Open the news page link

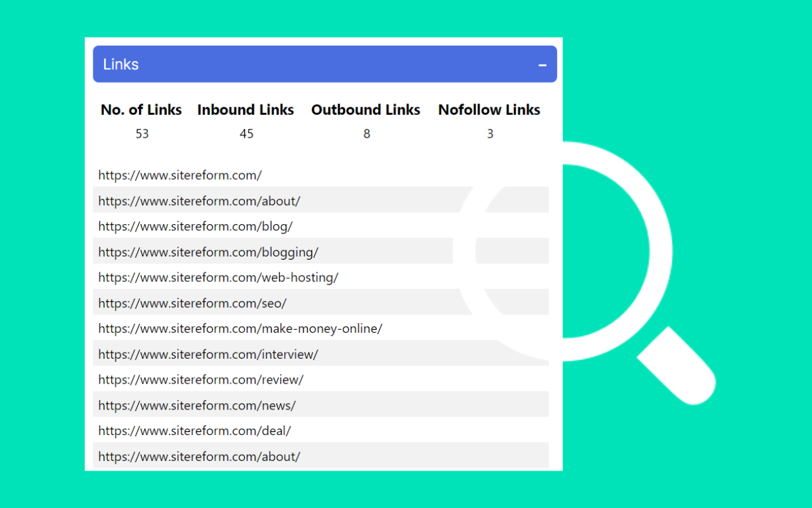click(197, 405)
